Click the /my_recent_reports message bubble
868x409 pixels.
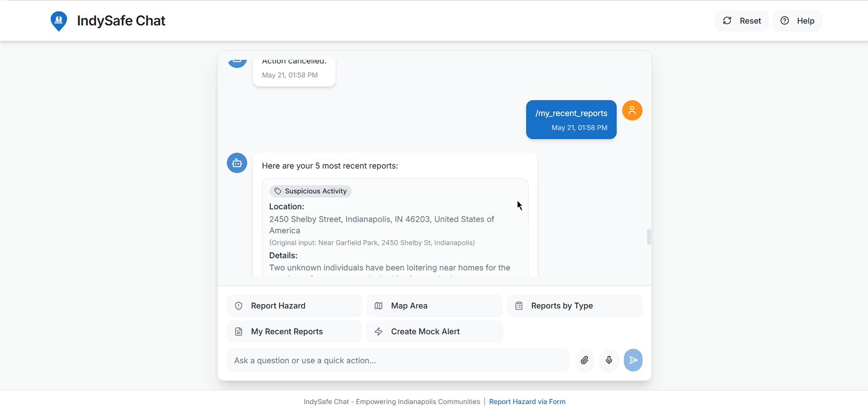[x=571, y=119]
